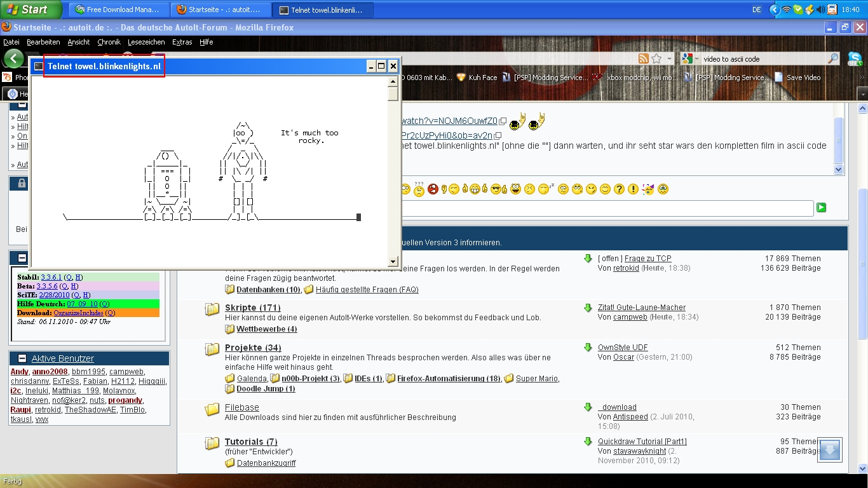Open the address bar history dropdown arrow
The width and height of the screenshot is (868, 488).
(x=668, y=58)
